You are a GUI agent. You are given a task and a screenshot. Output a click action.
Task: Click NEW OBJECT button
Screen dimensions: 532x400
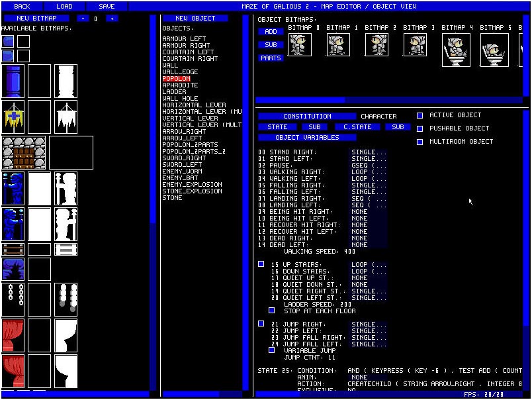pyautogui.click(x=195, y=19)
